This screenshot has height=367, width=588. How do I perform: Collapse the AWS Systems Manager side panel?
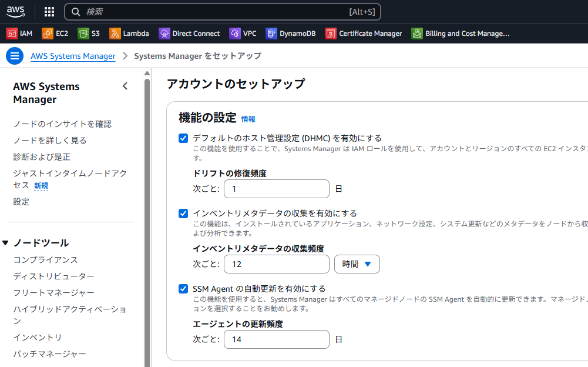[x=125, y=86]
